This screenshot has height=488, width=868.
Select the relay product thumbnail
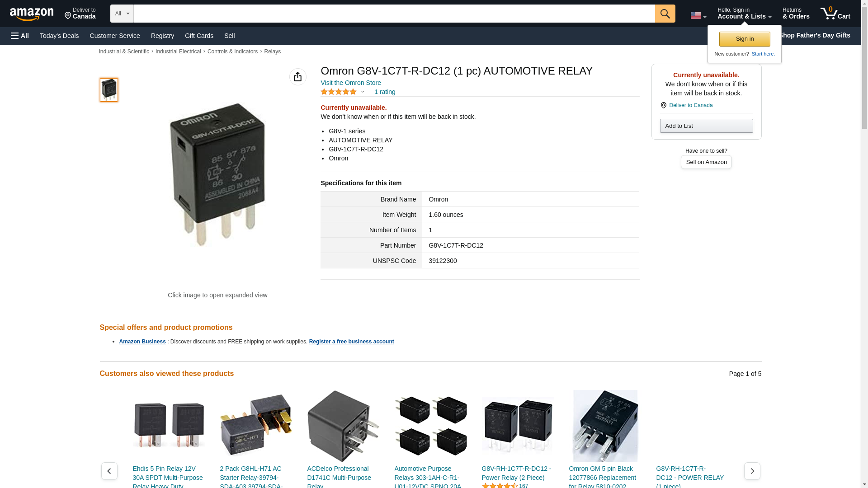click(109, 89)
